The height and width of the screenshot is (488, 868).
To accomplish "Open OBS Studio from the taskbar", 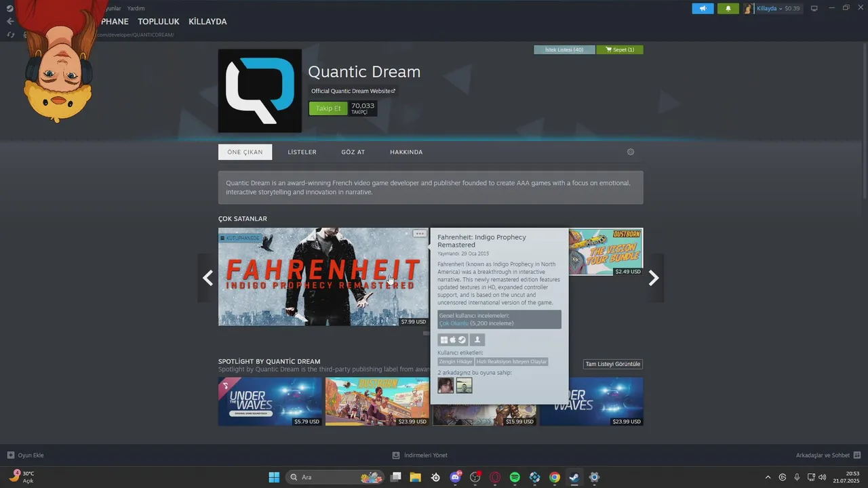I will [x=475, y=477].
